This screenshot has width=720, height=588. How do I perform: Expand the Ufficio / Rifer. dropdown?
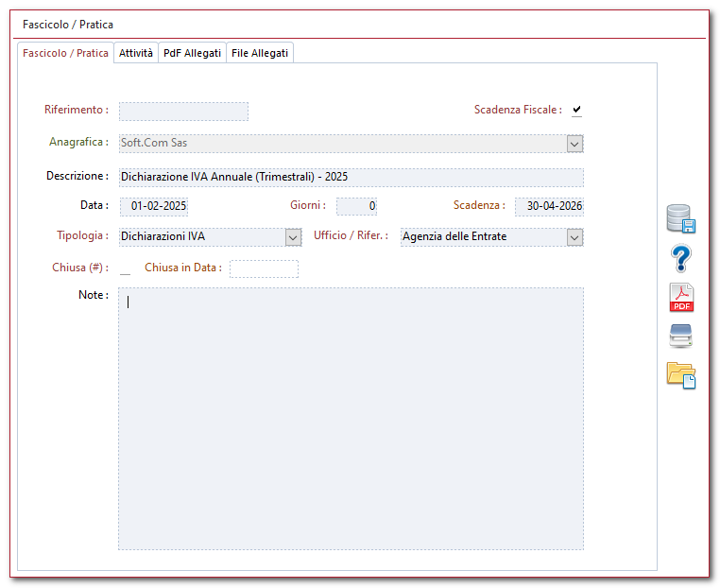(x=574, y=237)
